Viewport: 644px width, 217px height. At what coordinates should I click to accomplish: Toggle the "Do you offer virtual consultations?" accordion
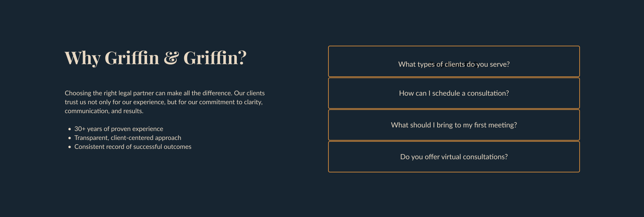pos(454,157)
